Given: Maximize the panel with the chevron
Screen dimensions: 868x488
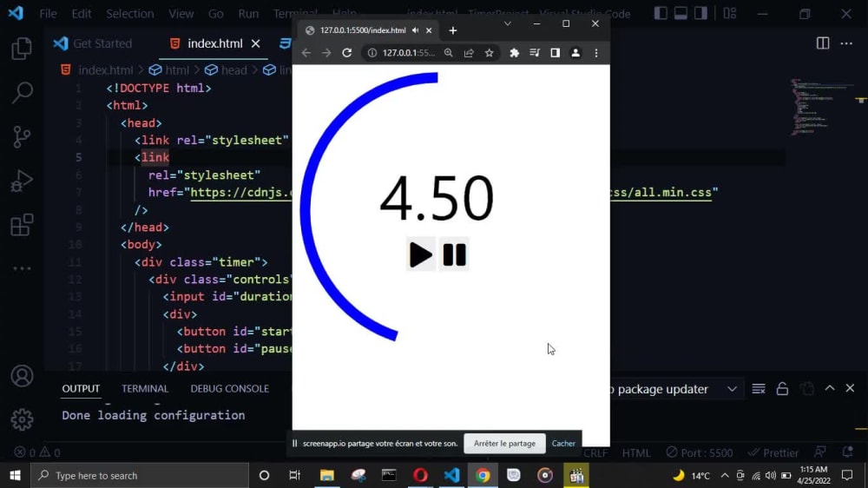Looking at the screenshot, I should pos(830,388).
